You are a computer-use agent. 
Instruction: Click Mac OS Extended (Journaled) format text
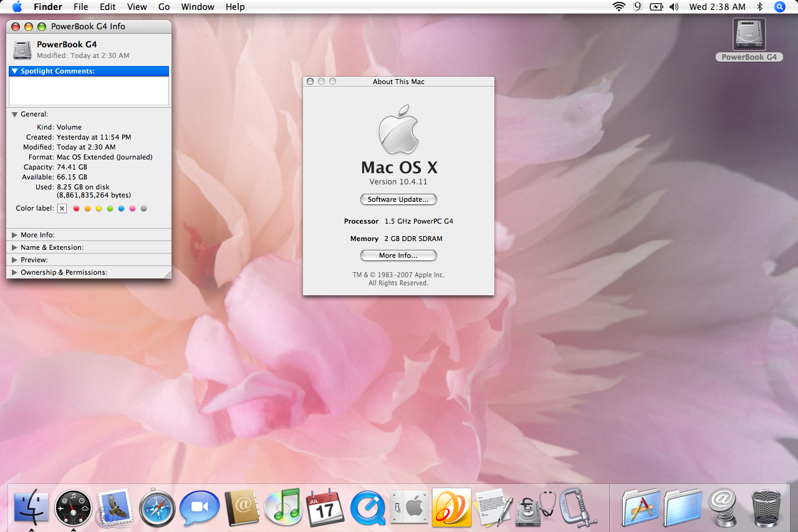click(105, 157)
